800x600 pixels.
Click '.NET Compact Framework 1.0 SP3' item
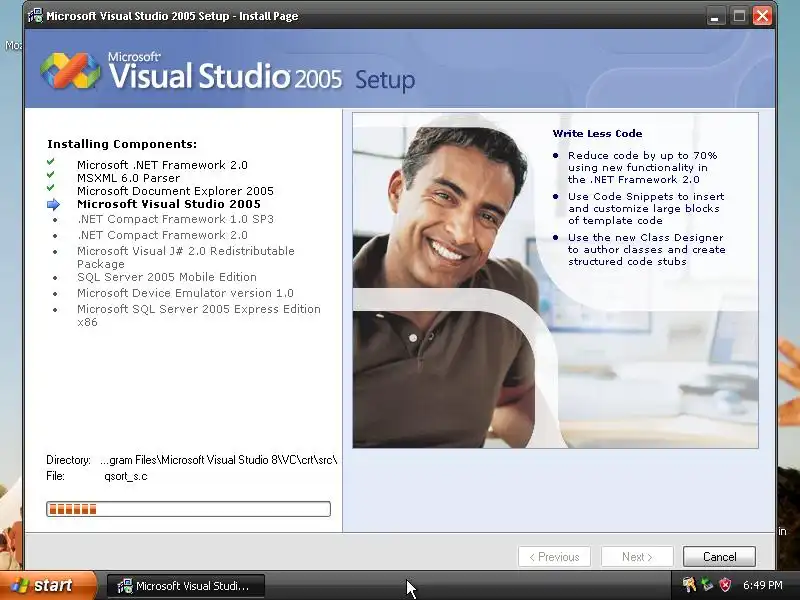pyautogui.click(x=176, y=219)
